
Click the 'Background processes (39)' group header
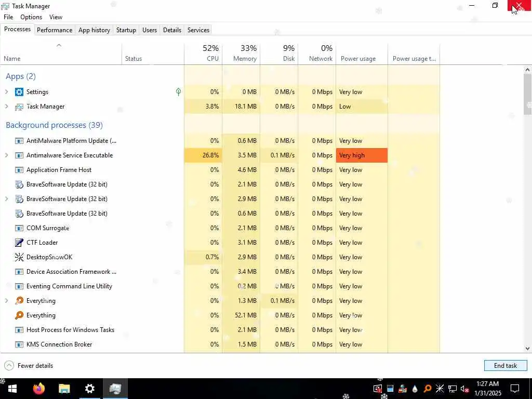point(54,125)
